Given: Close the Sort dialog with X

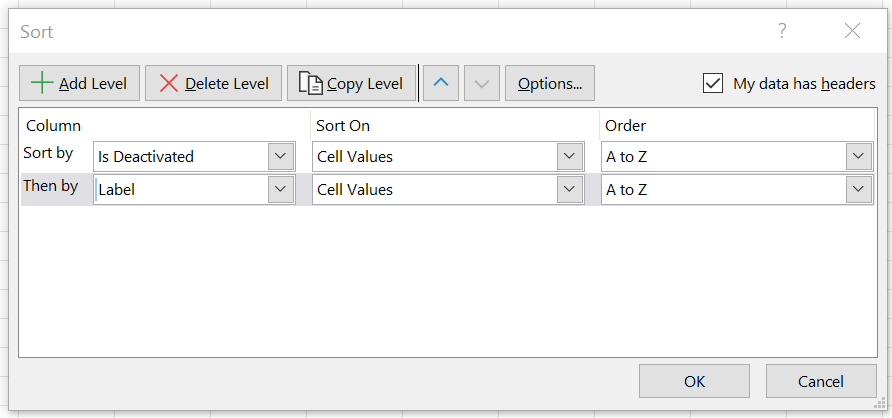Looking at the screenshot, I should click(x=852, y=31).
